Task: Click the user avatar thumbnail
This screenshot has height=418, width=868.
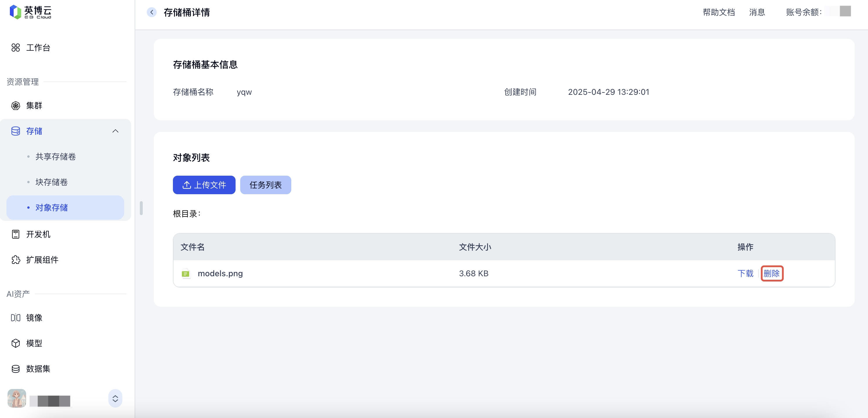Action: click(x=17, y=399)
